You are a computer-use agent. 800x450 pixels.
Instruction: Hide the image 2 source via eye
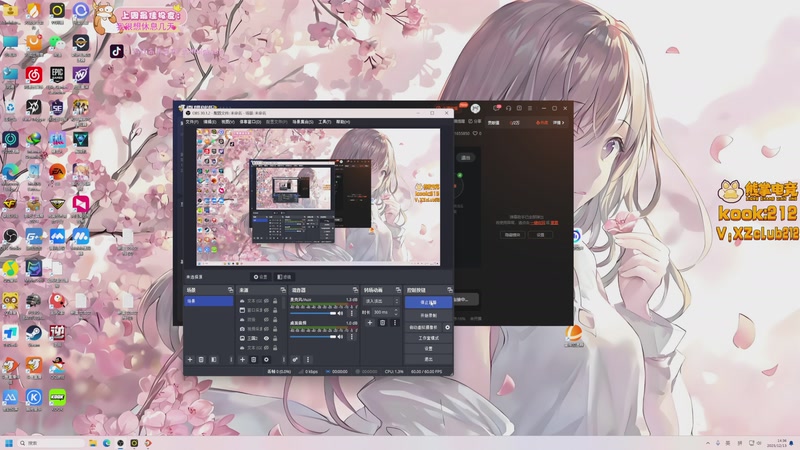point(266,338)
